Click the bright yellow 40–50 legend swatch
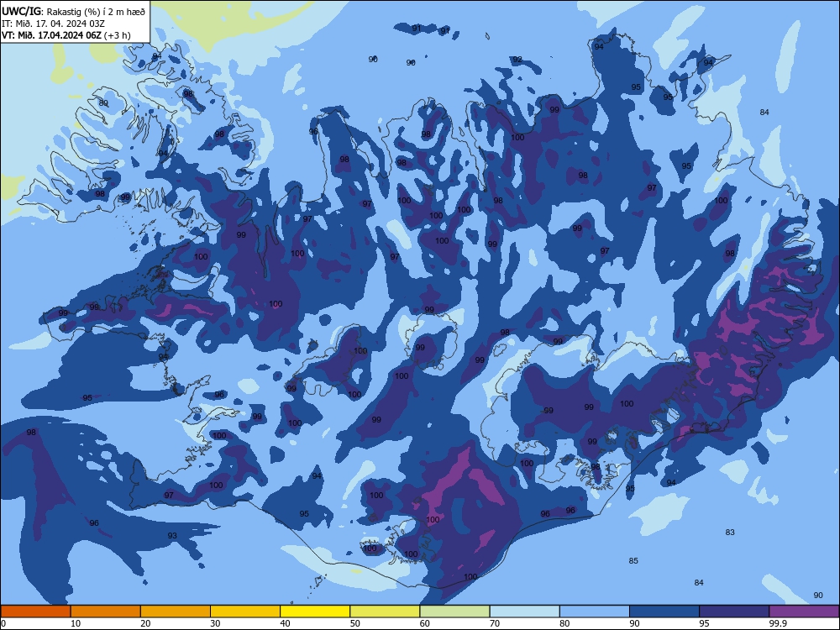 [x=315, y=612]
